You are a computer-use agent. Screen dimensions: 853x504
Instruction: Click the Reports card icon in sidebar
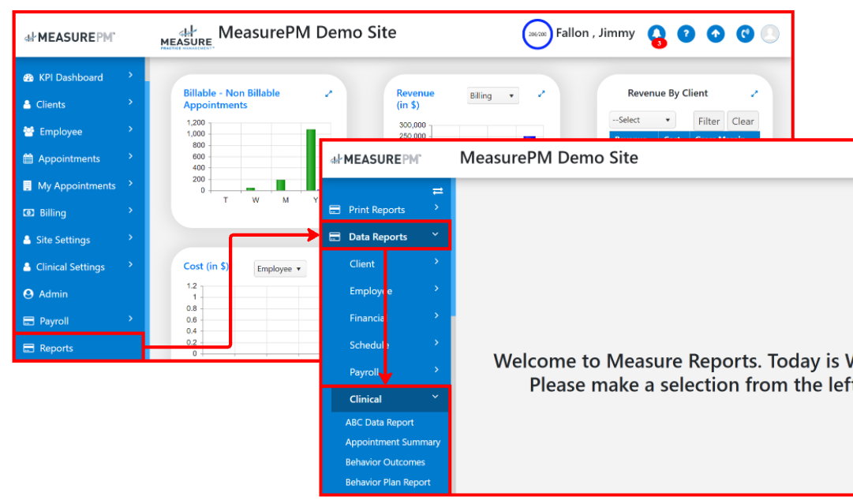[29, 348]
